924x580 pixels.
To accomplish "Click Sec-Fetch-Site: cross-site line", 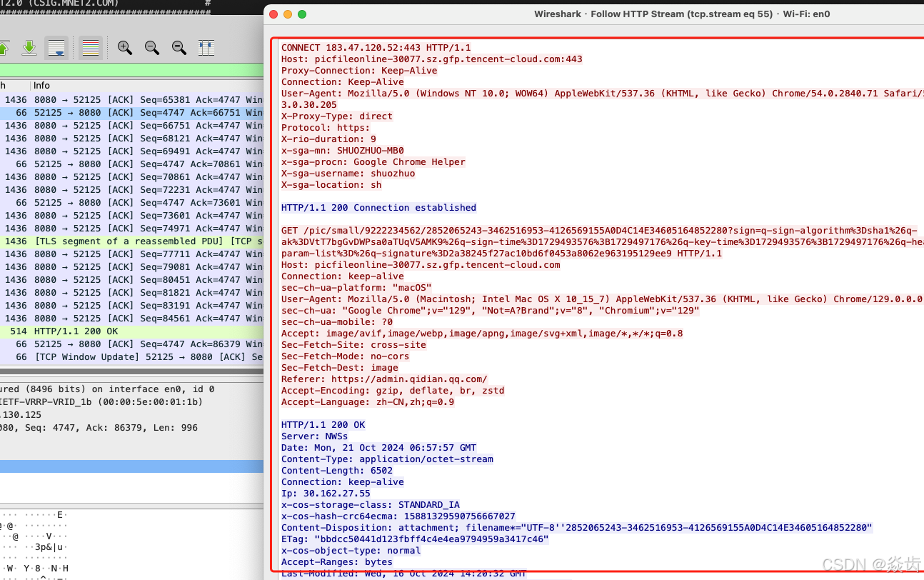I will point(353,345).
